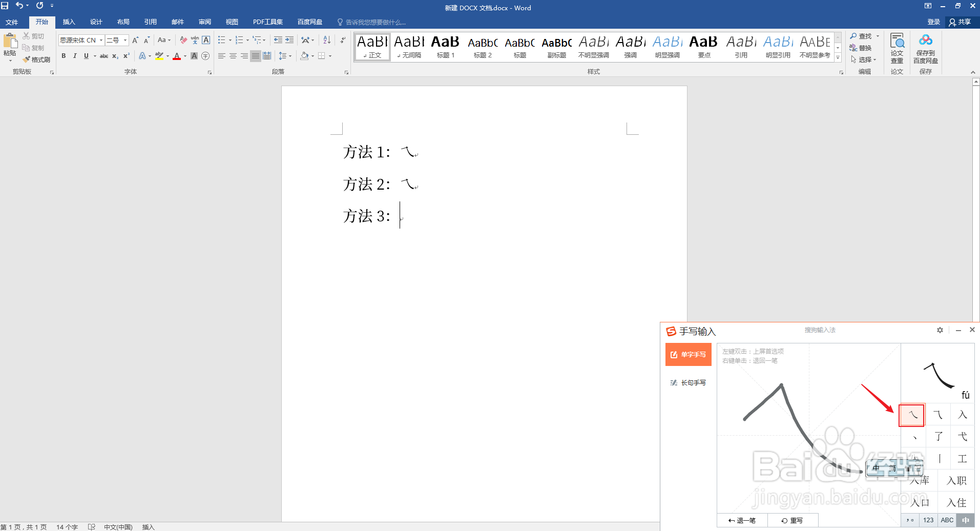Redo the action in quick access toolbar
This screenshot has height=531, width=980.
point(39,6)
